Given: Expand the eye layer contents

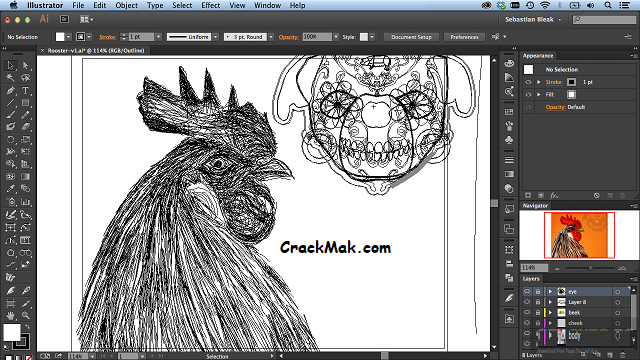Looking at the screenshot, I should [x=550, y=291].
